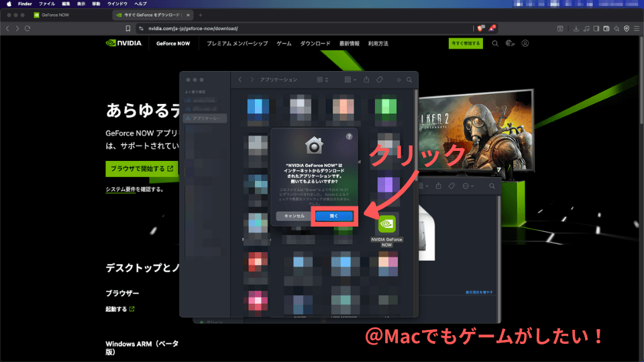
Task: Go back in the Finder window
Action: (x=240, y=80)
